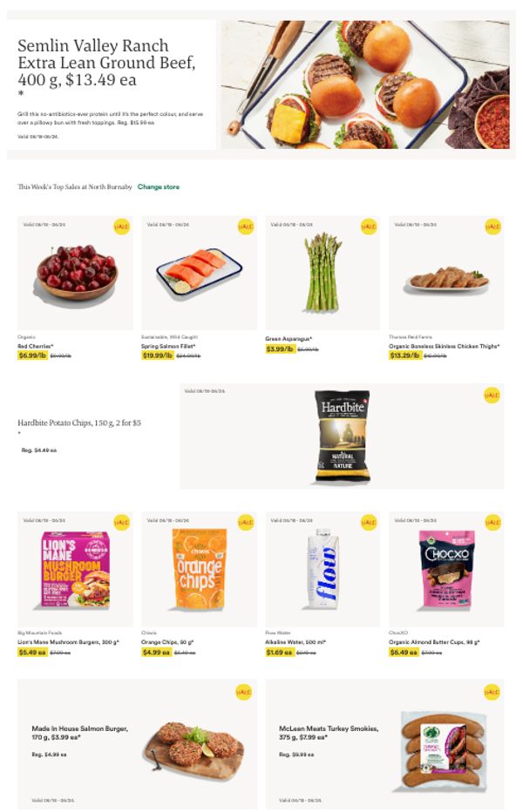Click the SALE badge on Red Cherries
The image size is (523, 812).
121,227
